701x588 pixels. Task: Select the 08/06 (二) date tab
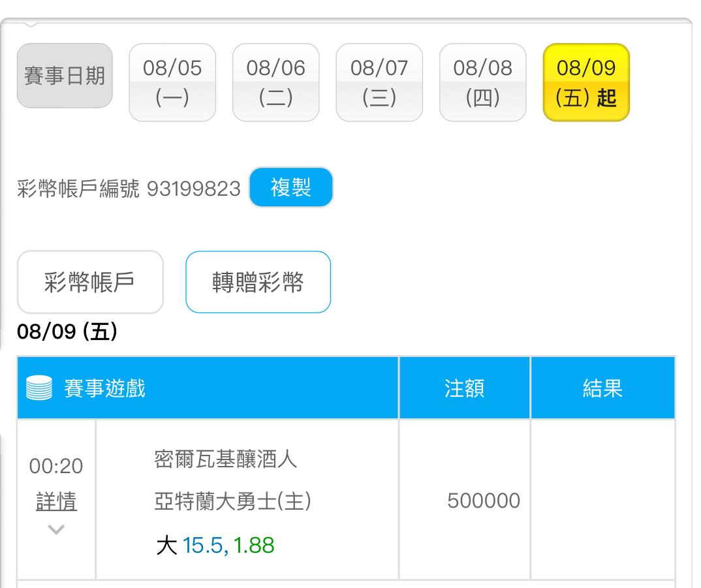click(276, 82)
